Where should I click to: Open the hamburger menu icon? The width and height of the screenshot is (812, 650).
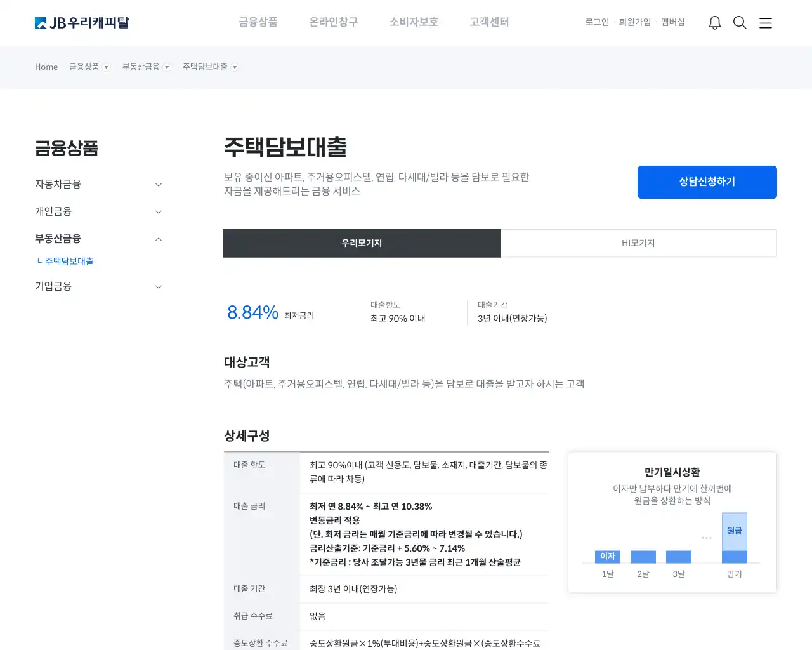766,23
